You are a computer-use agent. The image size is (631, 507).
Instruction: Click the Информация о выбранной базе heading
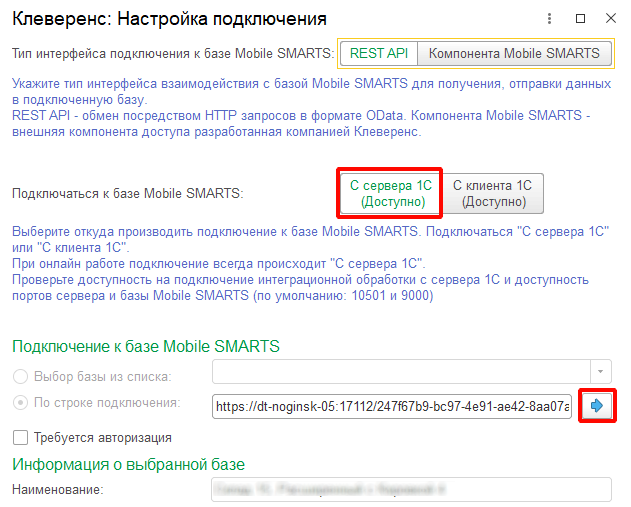128,464
